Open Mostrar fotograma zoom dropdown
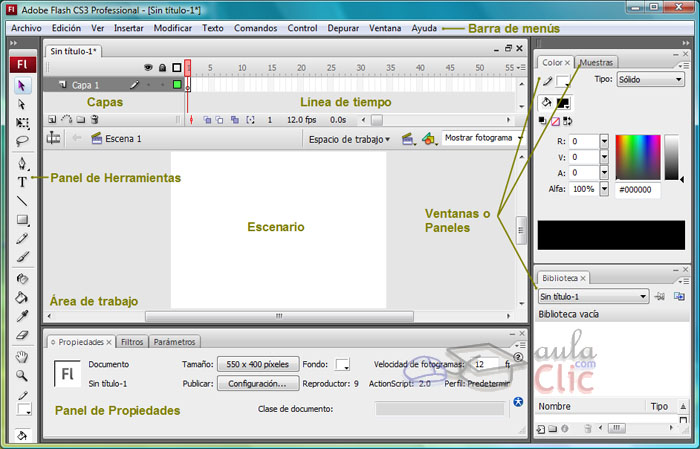700x449 pixels. pos(482,138)
